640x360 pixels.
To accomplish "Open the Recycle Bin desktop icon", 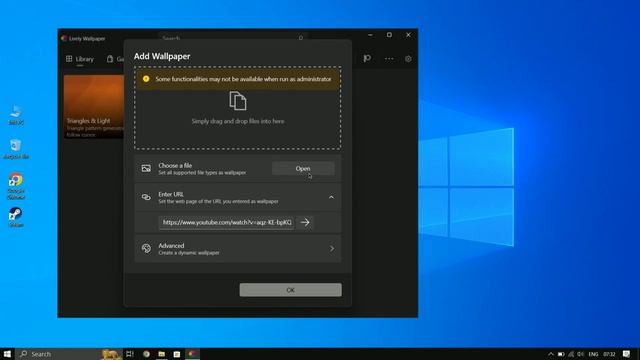I will (16, 149).
